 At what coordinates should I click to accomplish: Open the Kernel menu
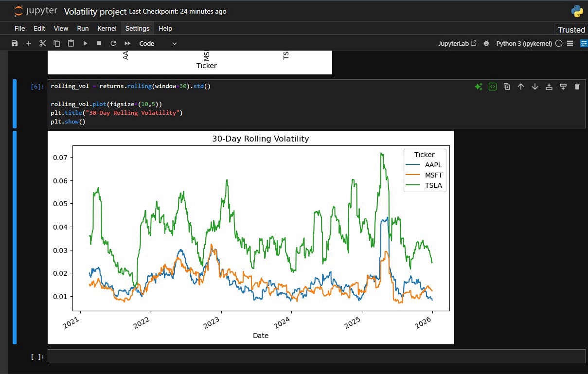tap(107, 28)
